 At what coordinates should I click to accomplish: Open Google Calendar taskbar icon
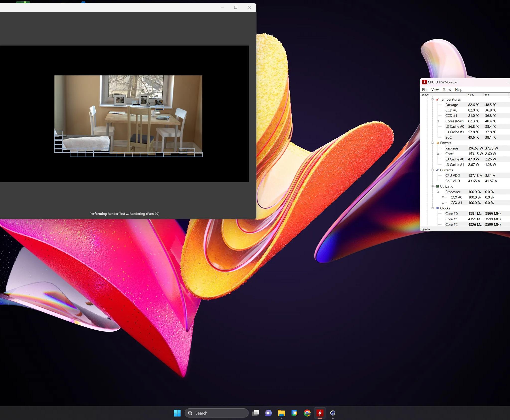(x=294, y=413)
